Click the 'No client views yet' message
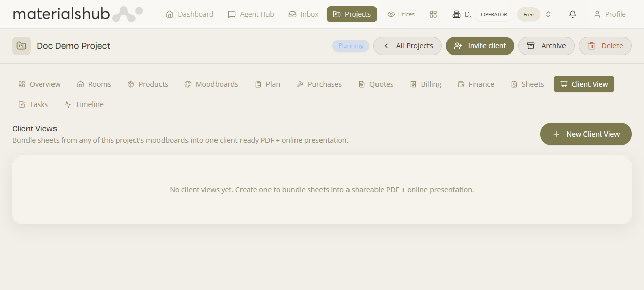The image size is (644, 290). coord(322,190)
